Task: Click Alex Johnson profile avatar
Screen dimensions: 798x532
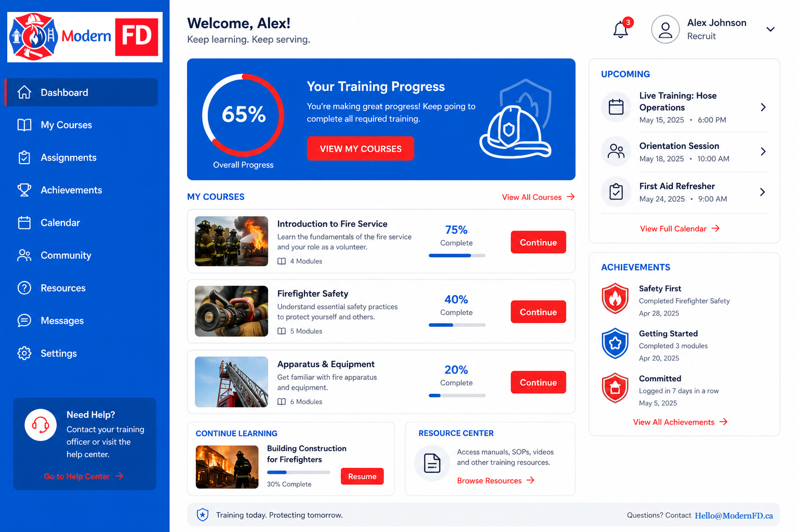Action: (665, 29)
